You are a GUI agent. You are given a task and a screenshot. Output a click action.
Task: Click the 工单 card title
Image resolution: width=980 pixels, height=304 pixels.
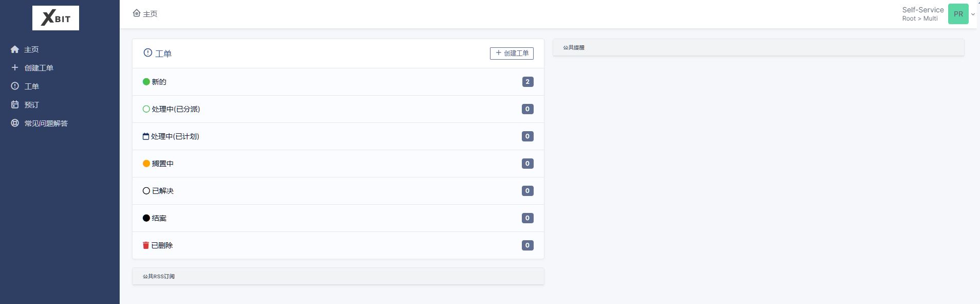pos(163,53)
